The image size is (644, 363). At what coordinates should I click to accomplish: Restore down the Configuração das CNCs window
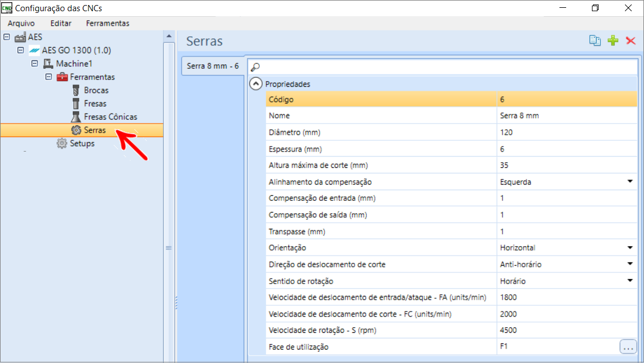(x=595, y=8)
